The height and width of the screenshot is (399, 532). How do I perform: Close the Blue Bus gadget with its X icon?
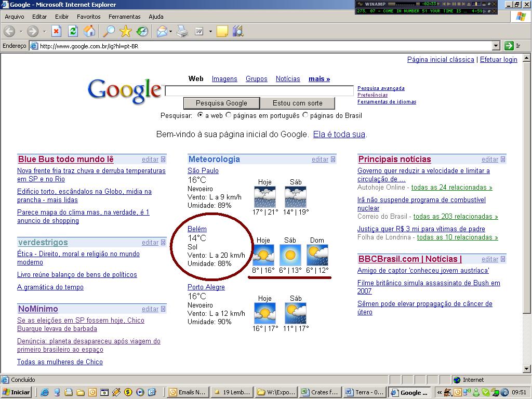point(163,159)
